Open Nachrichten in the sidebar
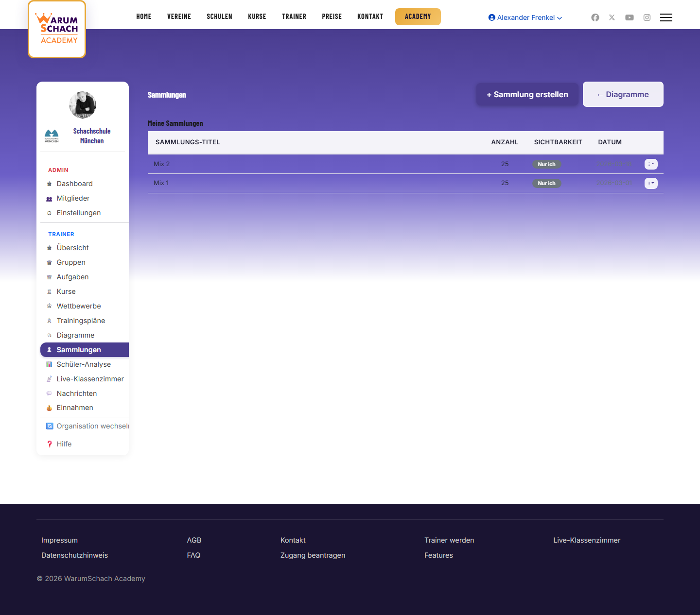700x615 pixels. [x=77, y=393]
